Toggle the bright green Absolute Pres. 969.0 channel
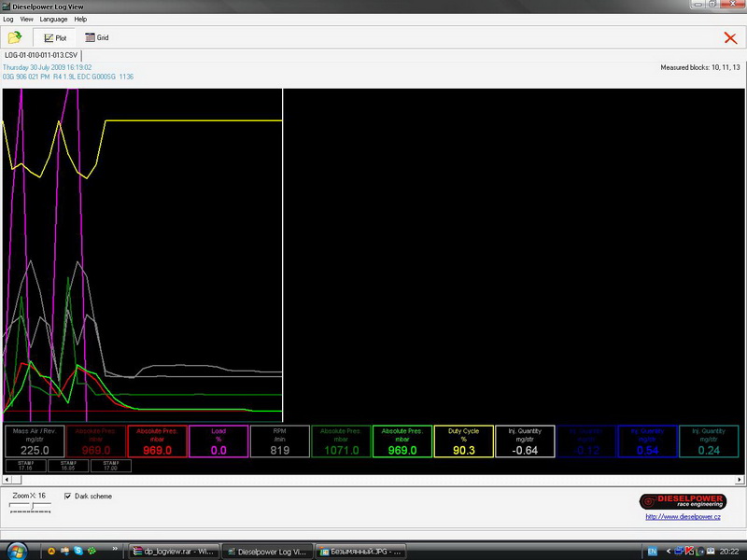 click(x=402, y=441)
